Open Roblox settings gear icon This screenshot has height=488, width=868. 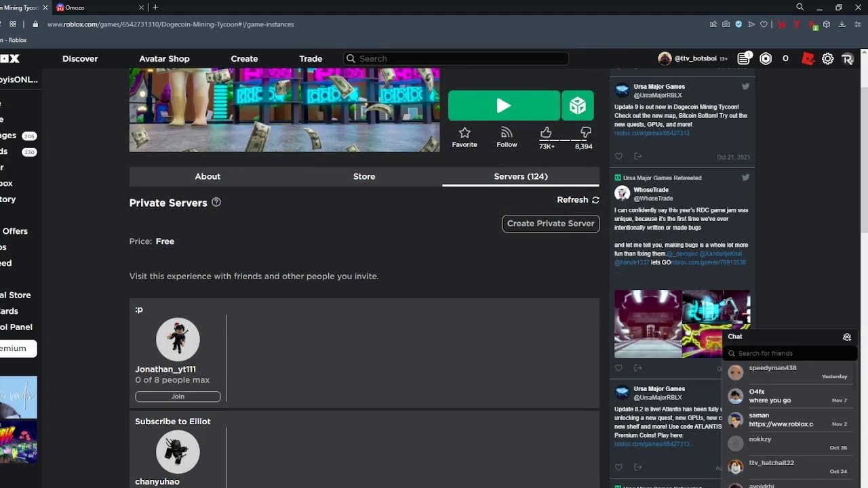[827, 59]
